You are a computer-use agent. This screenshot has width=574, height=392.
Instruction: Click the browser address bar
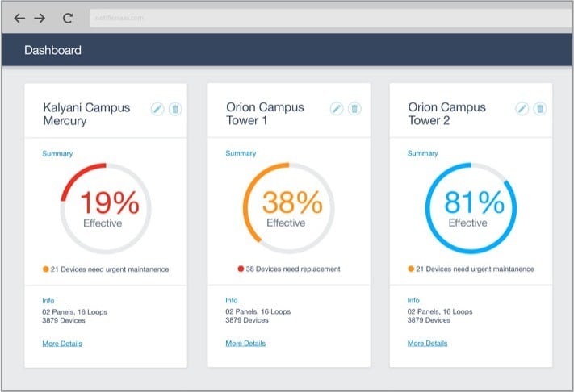(323, 18)
